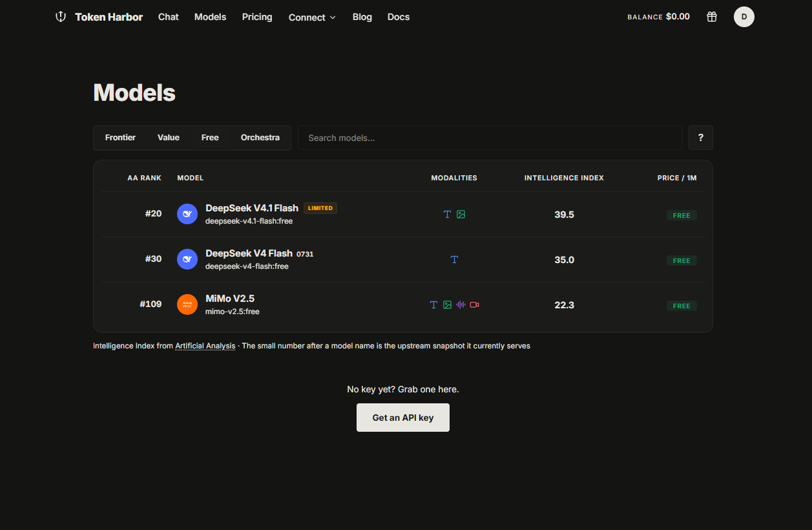
Task: Click the model ID deepseek-v4.1-flash:free
Action: click(249, 221)
